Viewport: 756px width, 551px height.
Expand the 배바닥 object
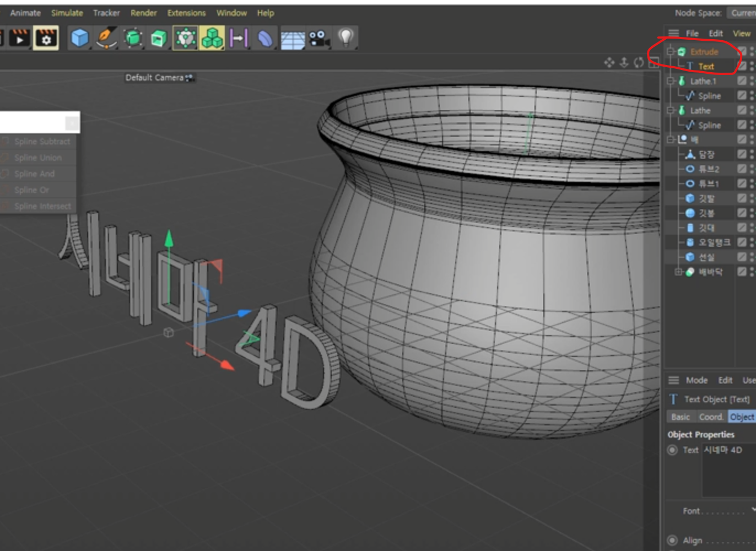tap(679, 272)
